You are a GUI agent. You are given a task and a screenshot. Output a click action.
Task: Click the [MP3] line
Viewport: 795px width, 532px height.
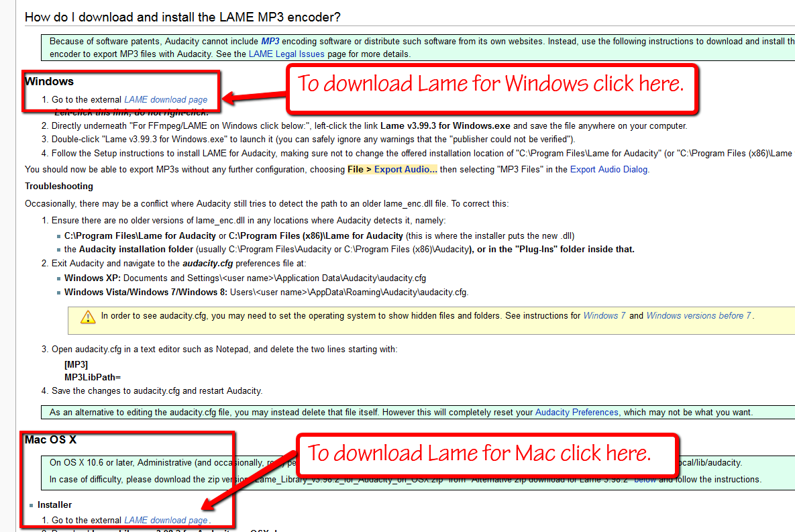(76, 365)
